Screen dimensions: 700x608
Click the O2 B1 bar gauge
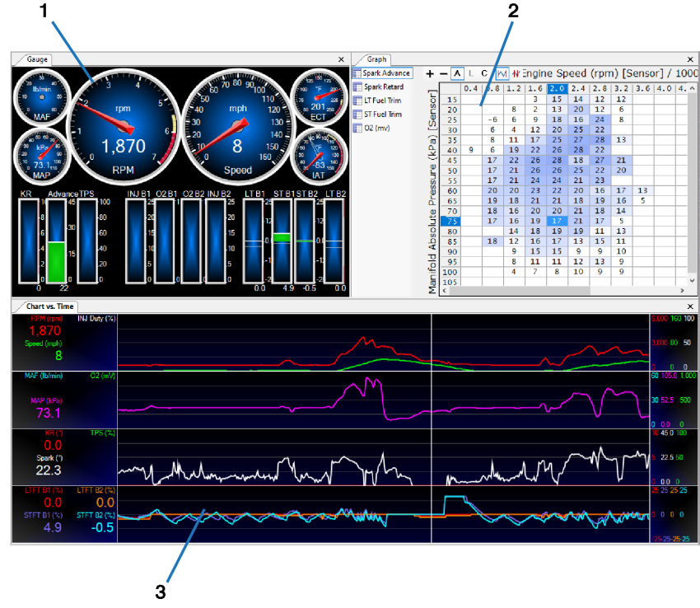(x=164, y=241)
